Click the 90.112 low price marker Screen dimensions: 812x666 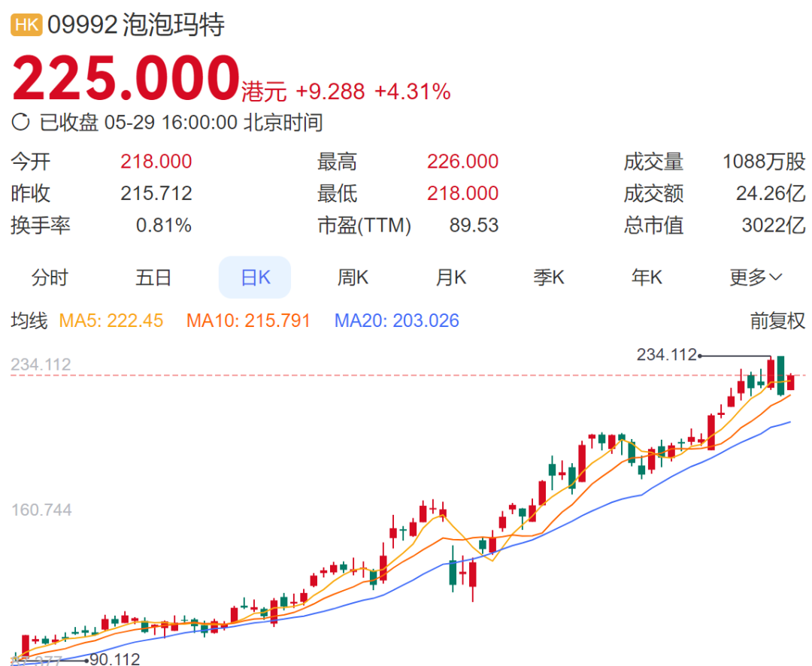[x=114, y=659]
